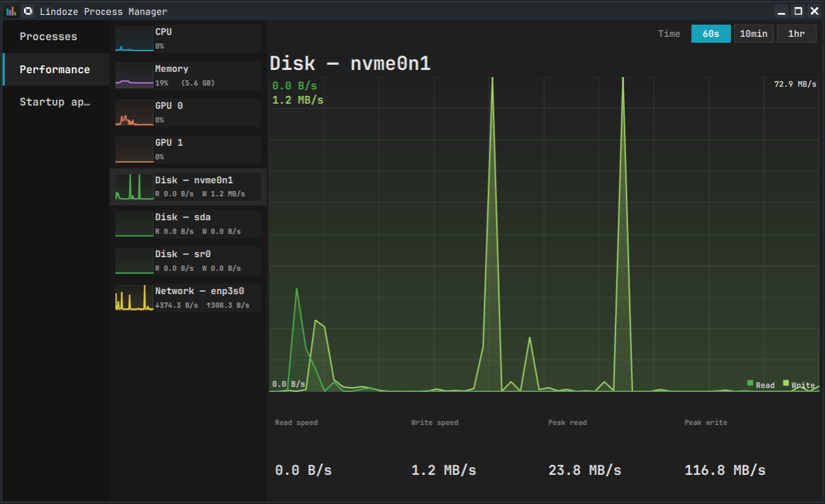825x504 pixels.
Task: Maximize the Process Manager window
Action: [x=798, y=11]
